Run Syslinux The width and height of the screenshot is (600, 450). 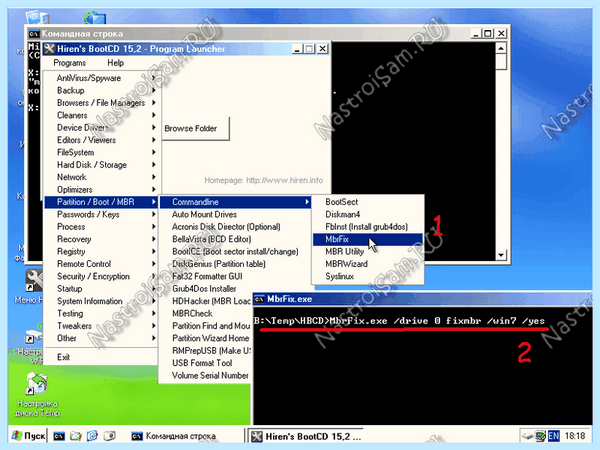(x=368, y=276)
